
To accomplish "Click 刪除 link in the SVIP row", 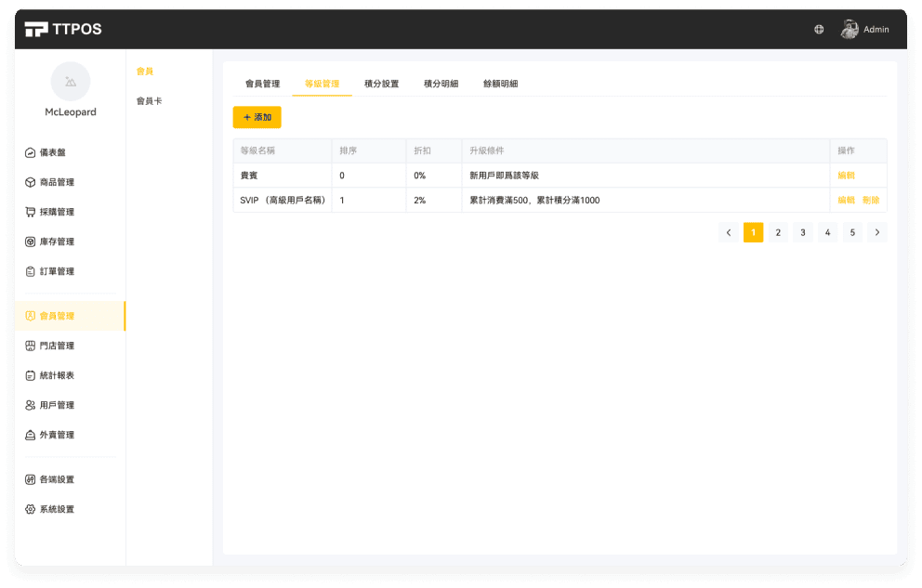I will pos(870,200).
